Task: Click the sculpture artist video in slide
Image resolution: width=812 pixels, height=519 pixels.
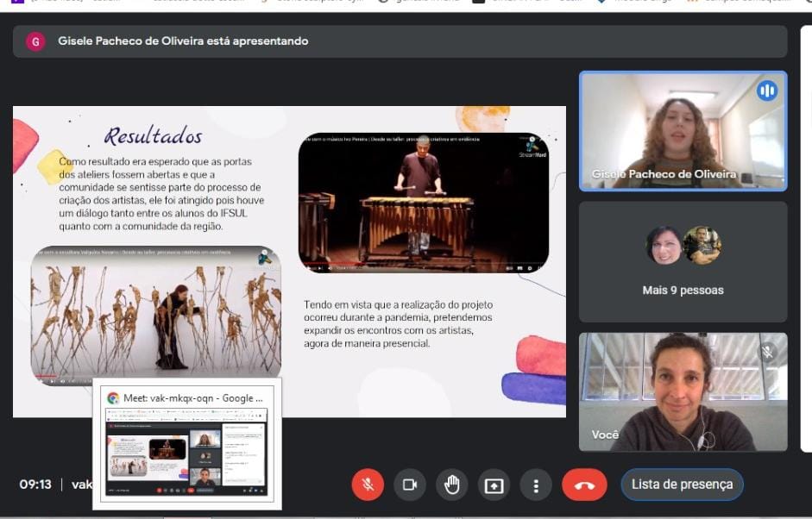Action: (156, 316)
